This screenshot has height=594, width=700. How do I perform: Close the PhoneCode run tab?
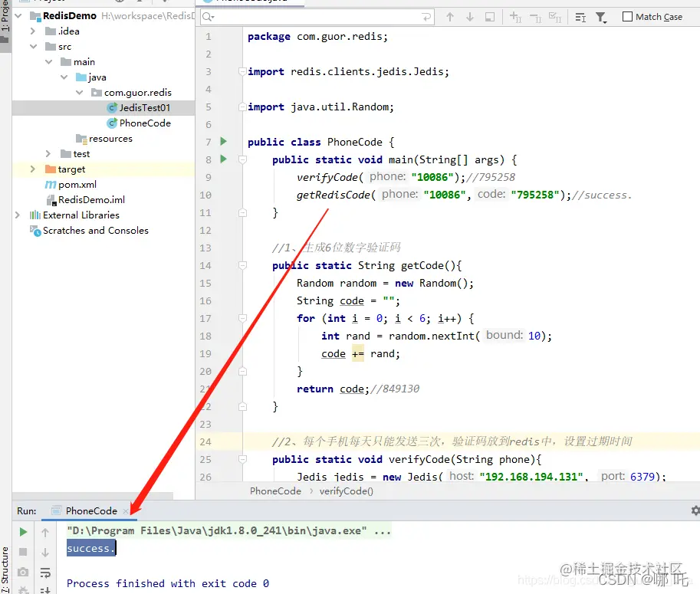[x=126, y=511]
